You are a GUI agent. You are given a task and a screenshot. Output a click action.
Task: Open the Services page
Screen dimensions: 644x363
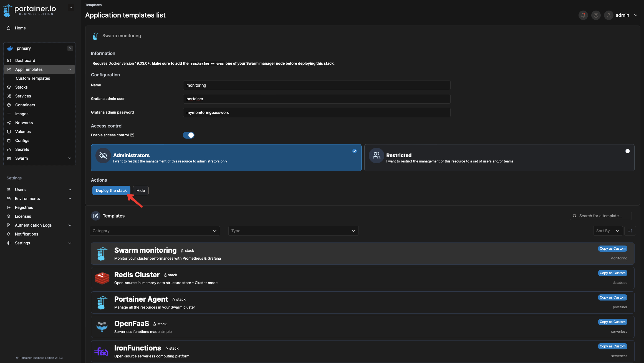[x=39, y=96]
